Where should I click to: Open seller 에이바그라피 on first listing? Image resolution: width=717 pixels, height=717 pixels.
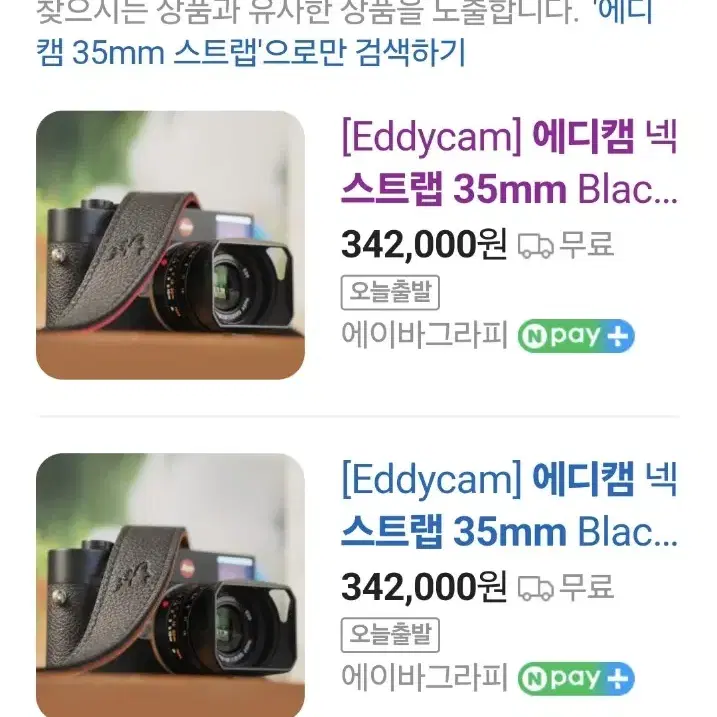[425, 335]
